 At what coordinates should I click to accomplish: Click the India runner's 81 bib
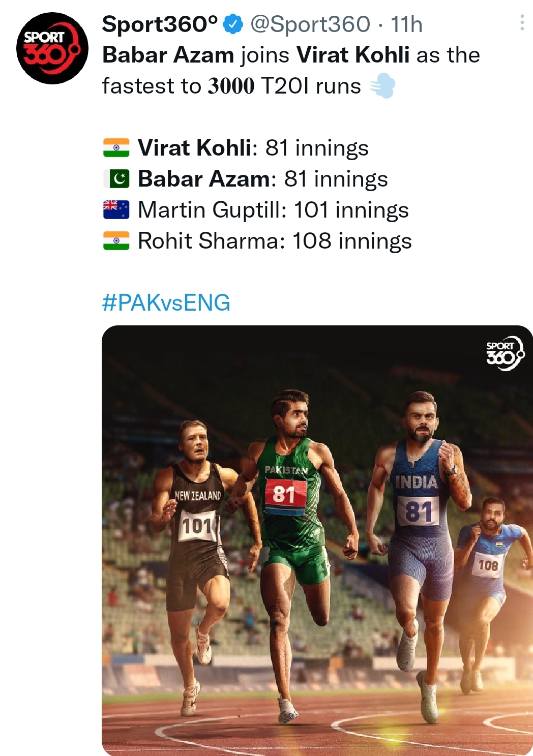[418, 511]
